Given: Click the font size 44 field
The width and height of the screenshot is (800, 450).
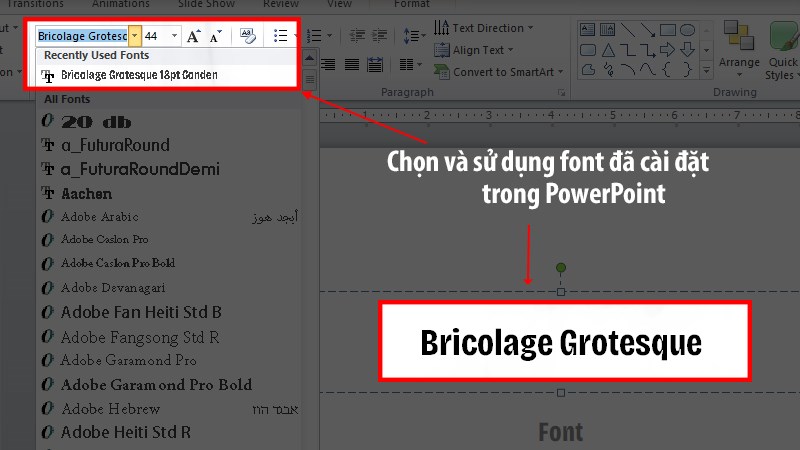Looking at the screenshot, I should pyautogui.click(x=156, y=36).
